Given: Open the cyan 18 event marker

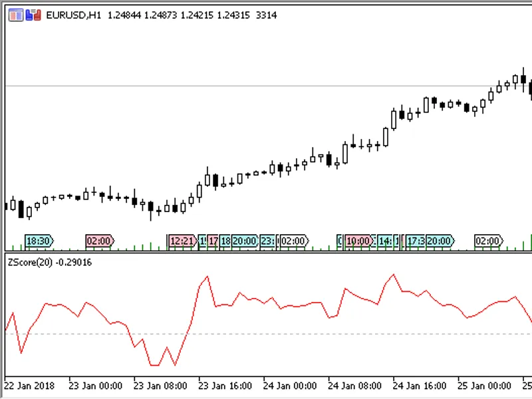Looking at the screenshot, I should pyautogui.click(x=225, y=241).
